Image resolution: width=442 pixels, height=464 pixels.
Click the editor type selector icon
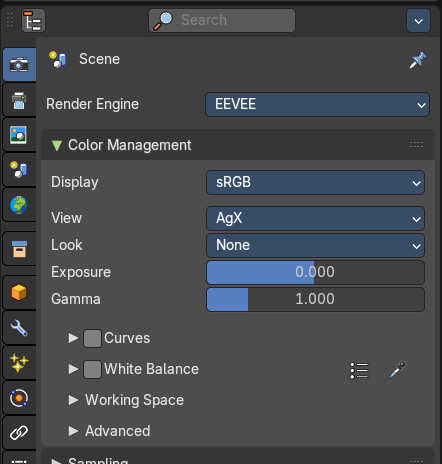point(33,21)
